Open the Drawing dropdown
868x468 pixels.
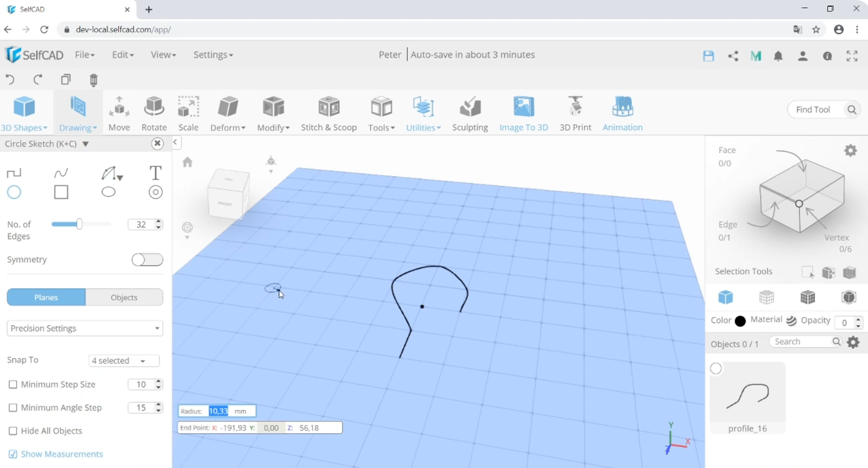(78, 113)
